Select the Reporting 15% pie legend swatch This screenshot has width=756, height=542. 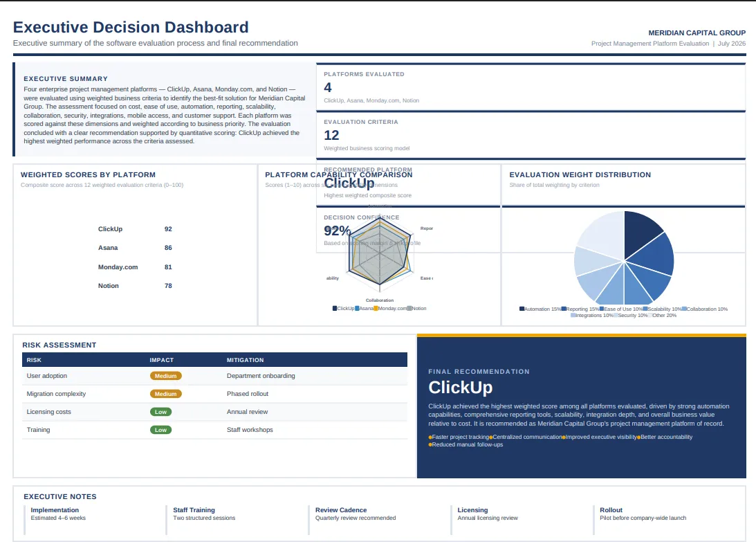pyautogui.click(x=564, y=309)
